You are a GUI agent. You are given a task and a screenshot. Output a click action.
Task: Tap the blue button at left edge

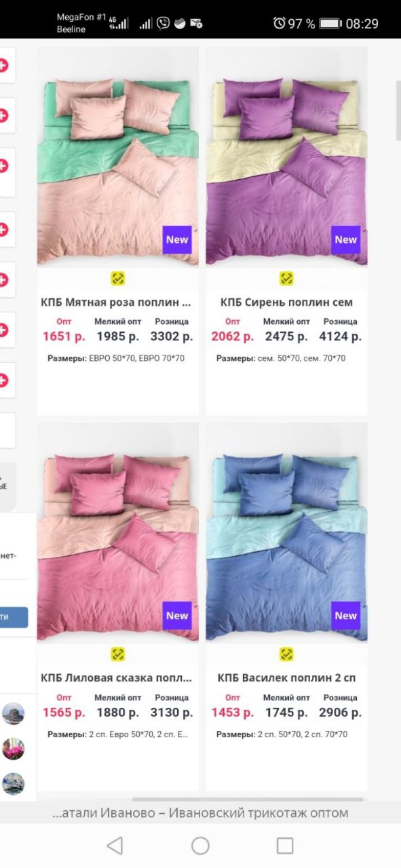click(x=14, y=616)
